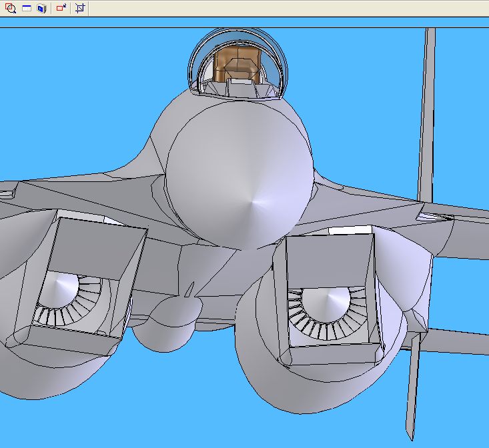This screenshot has height=448, width=489.
Task: Select the vertical tail fin
Action: 427,115
